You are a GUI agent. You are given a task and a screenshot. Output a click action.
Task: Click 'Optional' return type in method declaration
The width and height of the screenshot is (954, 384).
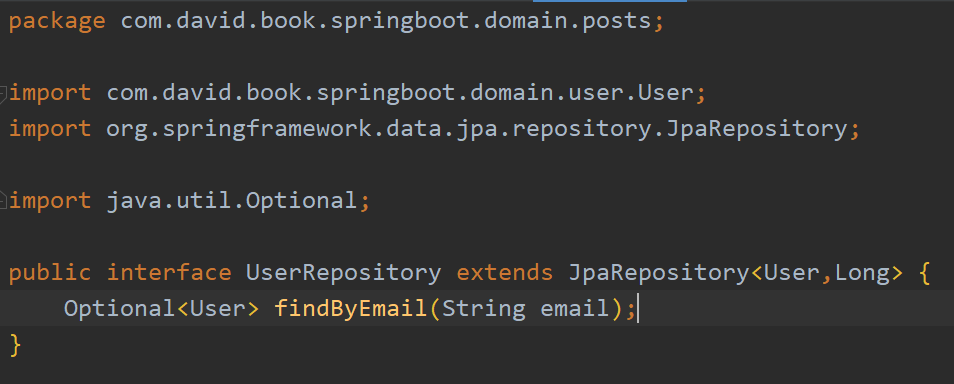point(120,309)
